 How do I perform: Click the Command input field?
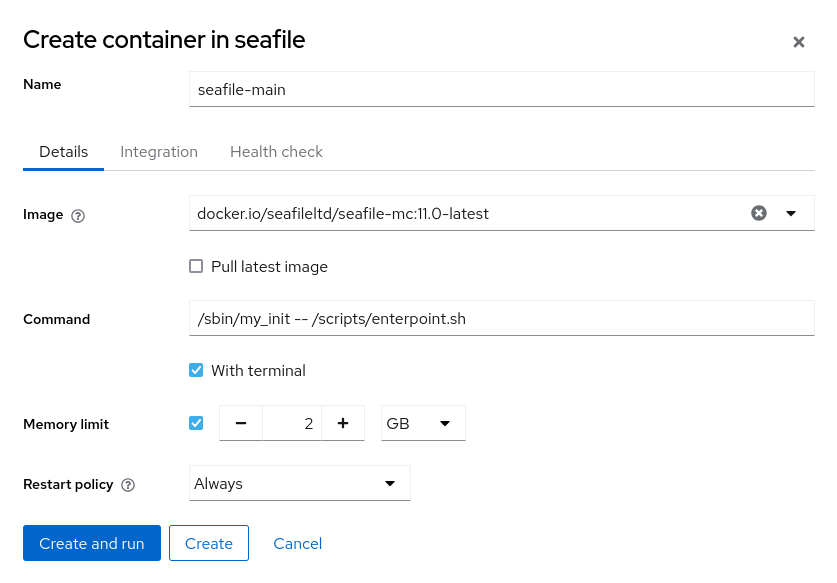tap(501, 319)
